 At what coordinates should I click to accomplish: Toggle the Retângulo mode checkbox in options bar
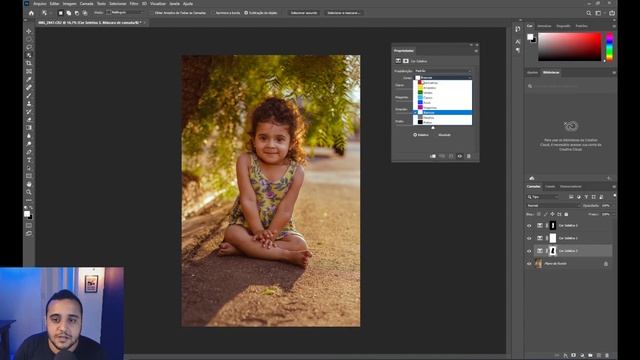coord(109,13)
